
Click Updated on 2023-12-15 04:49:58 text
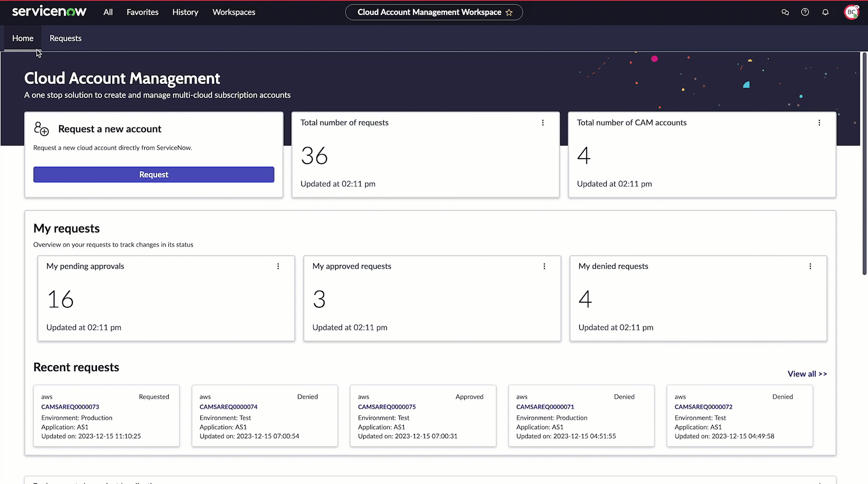[x=724, y=436]
